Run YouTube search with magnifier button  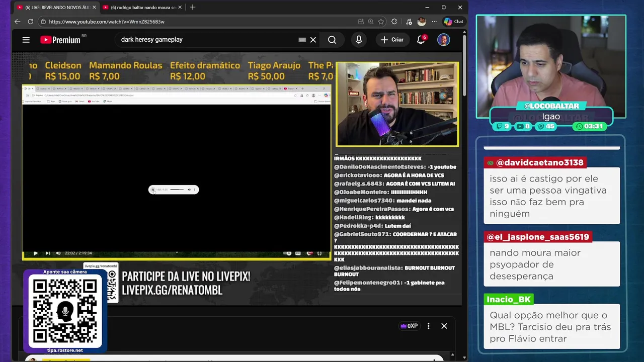[332, 40]
